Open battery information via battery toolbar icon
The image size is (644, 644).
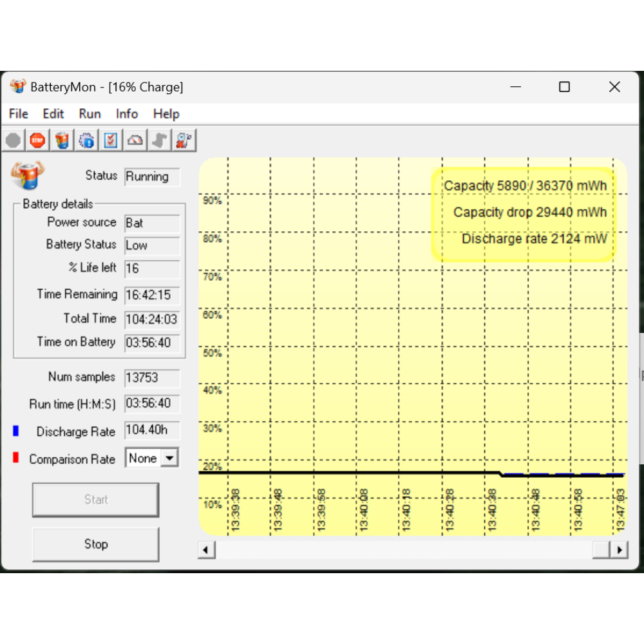pyautogui.click(x=62, y=140)
